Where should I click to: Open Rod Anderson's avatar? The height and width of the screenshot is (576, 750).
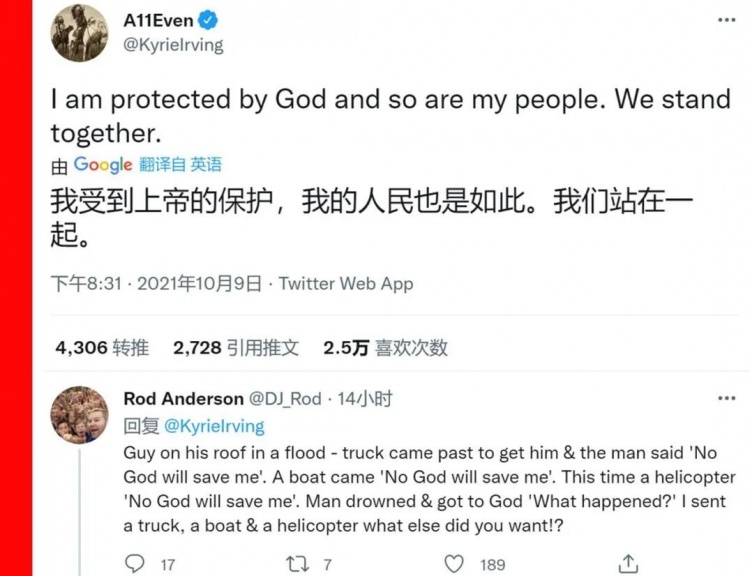79,415
